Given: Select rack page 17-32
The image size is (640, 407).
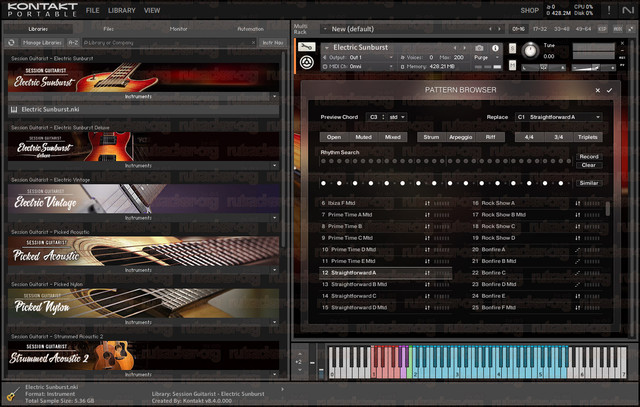Looking at the screenshot, I should (x=540, y=29).
